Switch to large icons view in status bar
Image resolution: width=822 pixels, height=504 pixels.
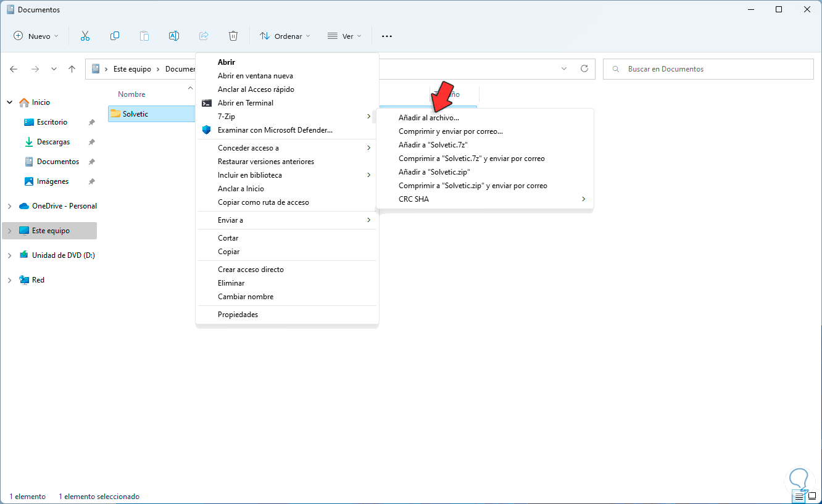click(x=812, y=496)
